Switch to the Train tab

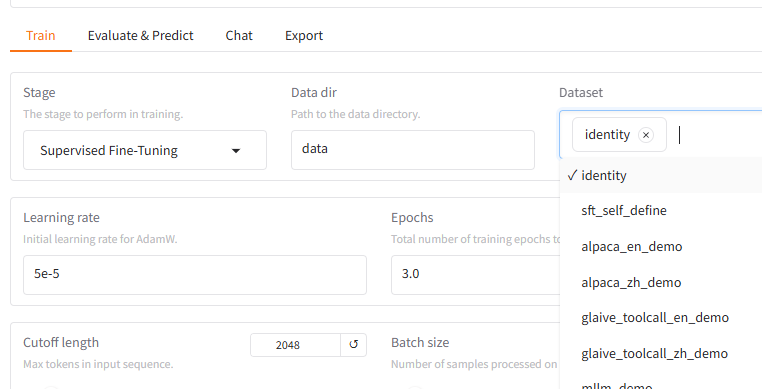coord(41,35)
